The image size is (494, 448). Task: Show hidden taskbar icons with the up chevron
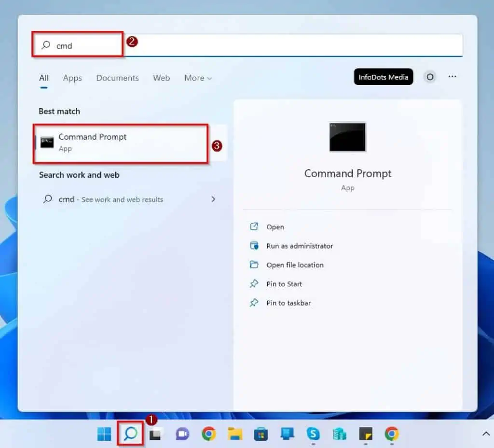(x=485, y=434)
